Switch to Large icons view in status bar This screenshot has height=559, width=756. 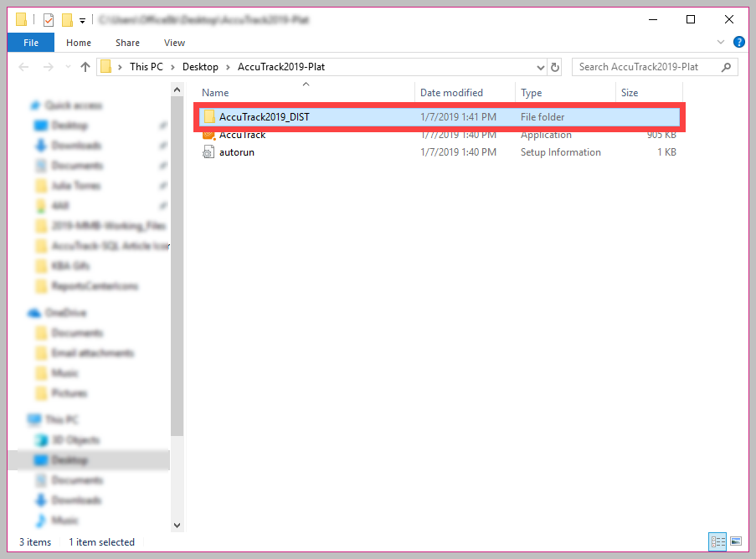click(x=736, y=541)
